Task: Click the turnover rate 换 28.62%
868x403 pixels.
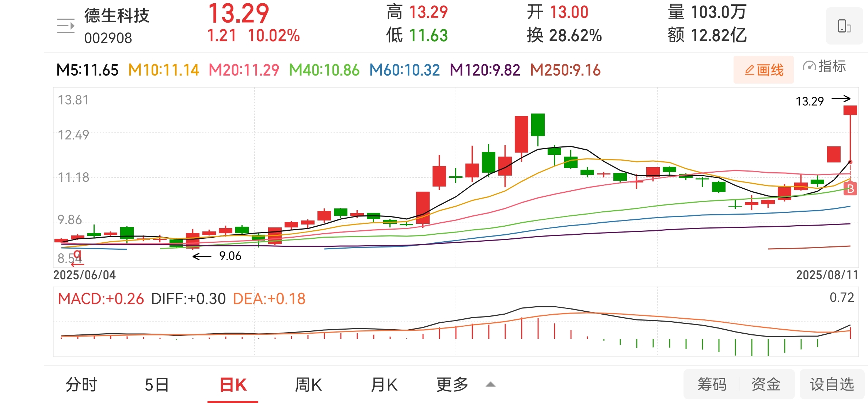Action: click(x=564, y=35)
